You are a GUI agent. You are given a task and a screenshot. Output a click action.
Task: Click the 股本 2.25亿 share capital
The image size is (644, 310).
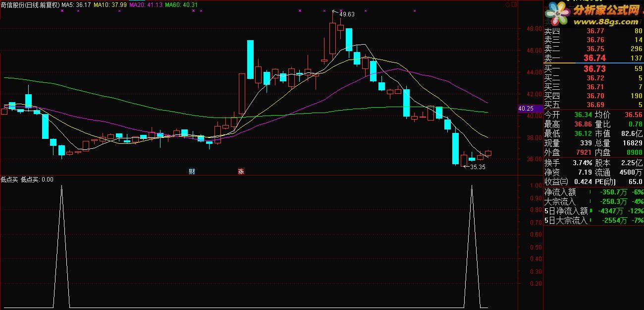point(618,163)
